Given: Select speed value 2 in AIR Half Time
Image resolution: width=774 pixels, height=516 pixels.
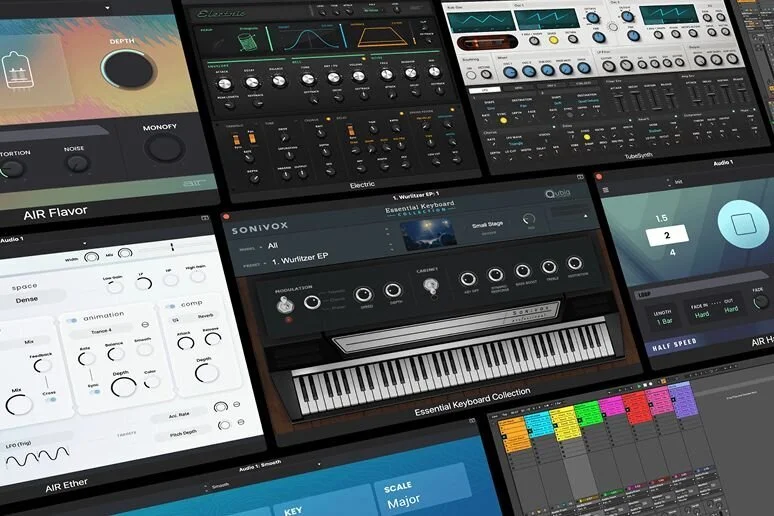Looking at the screenshot, I should click(x=667, y=235).
